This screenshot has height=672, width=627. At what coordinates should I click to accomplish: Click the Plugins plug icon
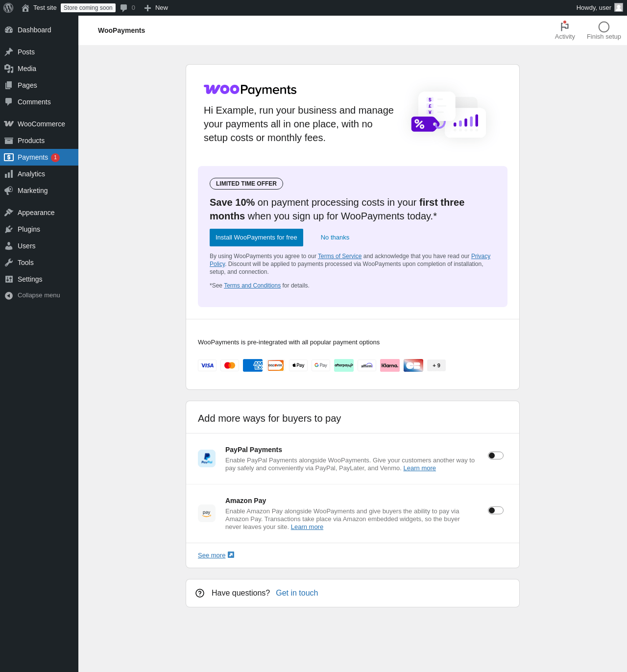pyautogui.click(x=9, y=229)
